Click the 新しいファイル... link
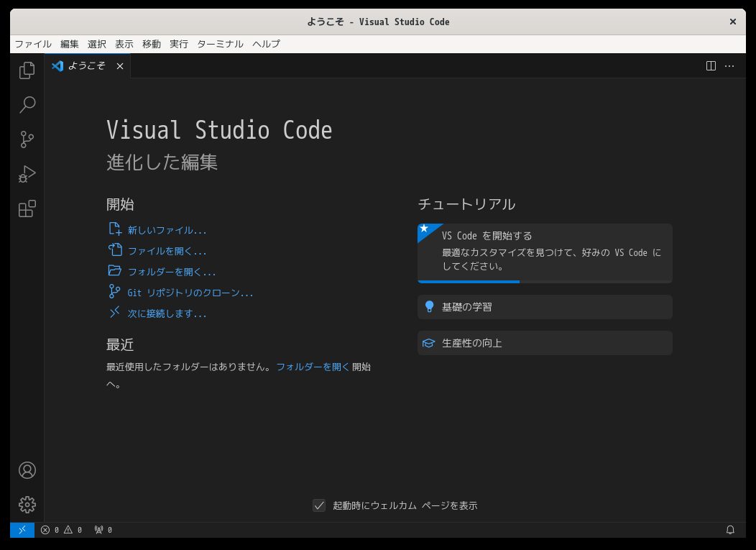 (167, 230)
